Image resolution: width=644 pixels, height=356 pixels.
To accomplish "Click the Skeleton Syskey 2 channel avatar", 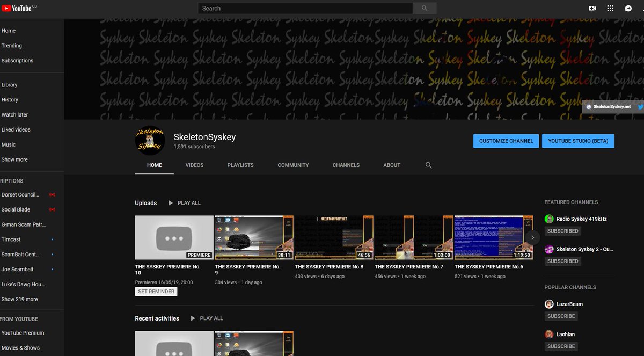I will coord(549,249).
